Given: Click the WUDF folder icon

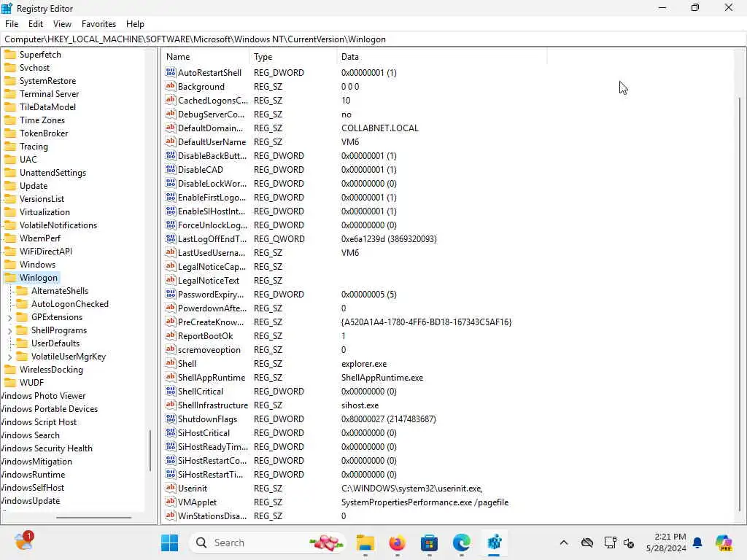Looking at the screenshot, I should click(10, 382).
